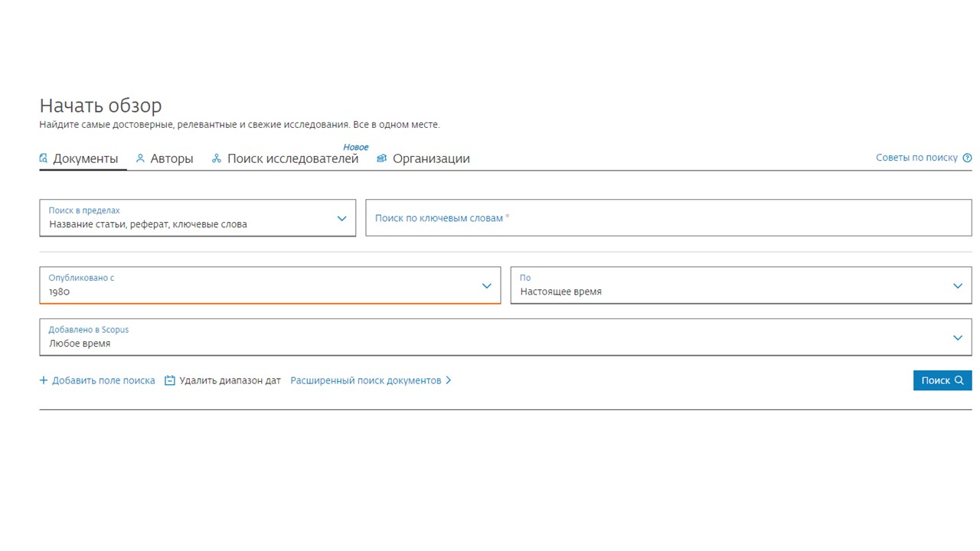Click the calendar icon for removing date range
The image size is (980, 551).
pos(170,380)
